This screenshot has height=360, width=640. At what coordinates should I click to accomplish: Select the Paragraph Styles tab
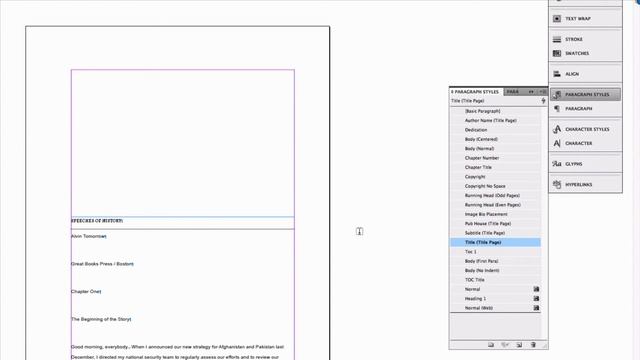click(476, 92)
